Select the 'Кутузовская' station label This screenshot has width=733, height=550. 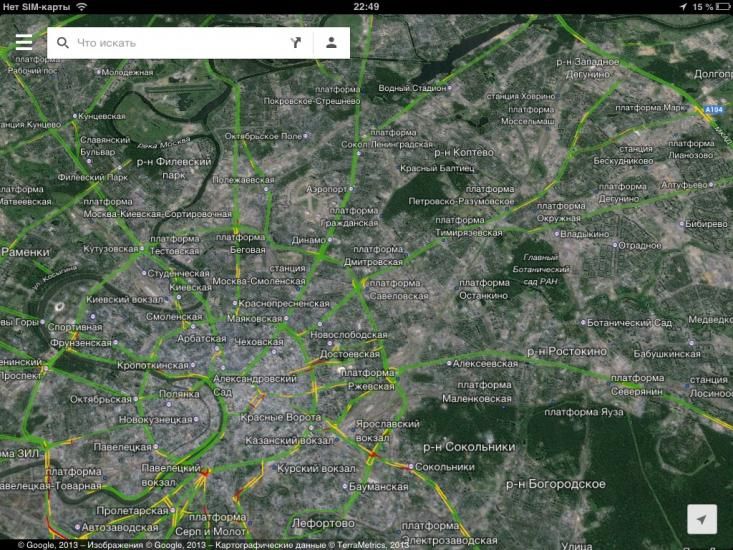click(110, 249)
